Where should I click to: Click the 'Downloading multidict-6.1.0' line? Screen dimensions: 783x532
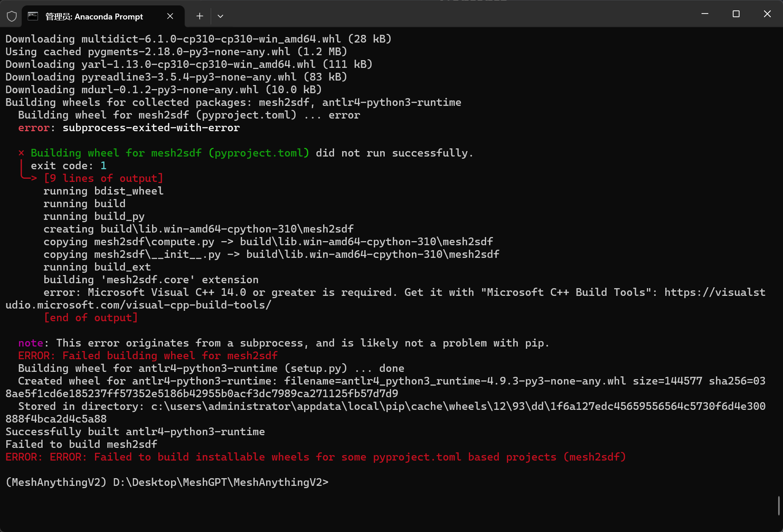199,39
